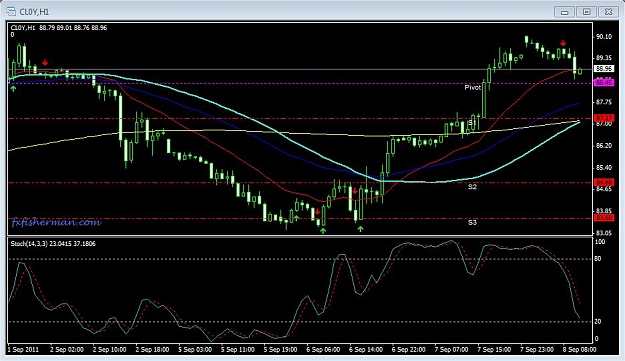Click the 8 Sep 08:00 time axis label
Screen dimensions: 625x361
point(580,349)
